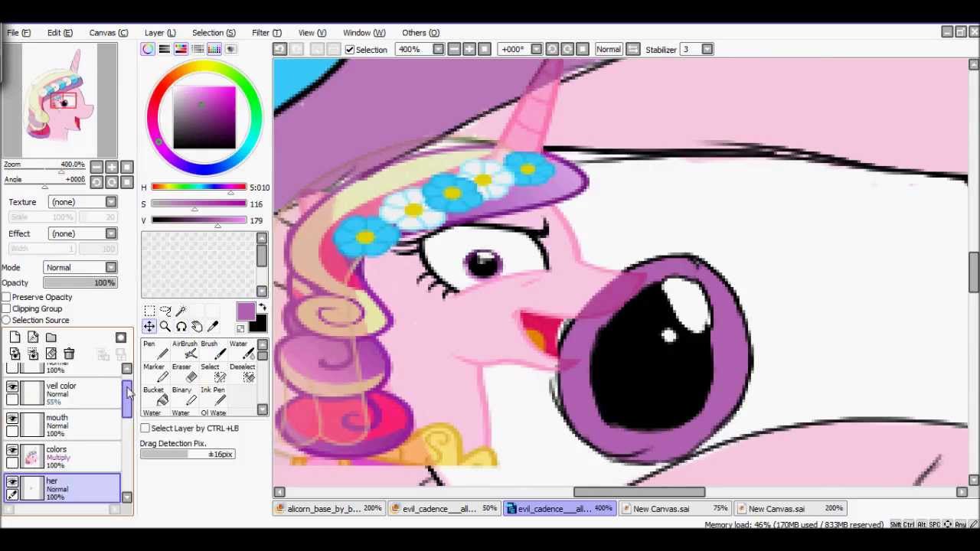Switch to New Canvas.sai tab at 75%
The height and width of the screenshot is (551, 980).
(675, 508)
